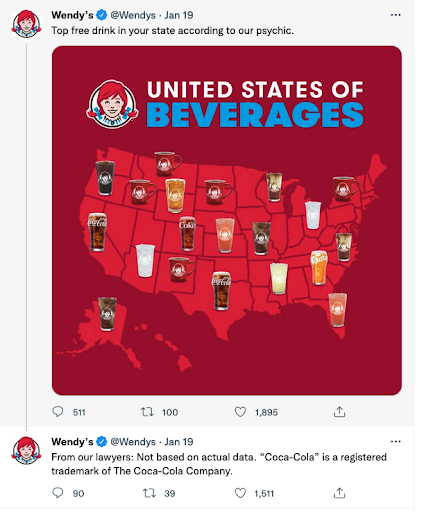Reply to the beverages map tweet
This screenshot has height=512, width=424.
58,412
